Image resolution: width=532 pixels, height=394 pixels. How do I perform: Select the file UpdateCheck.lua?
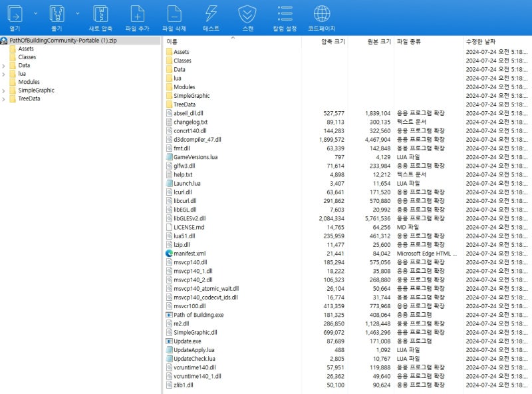[194, 359]
